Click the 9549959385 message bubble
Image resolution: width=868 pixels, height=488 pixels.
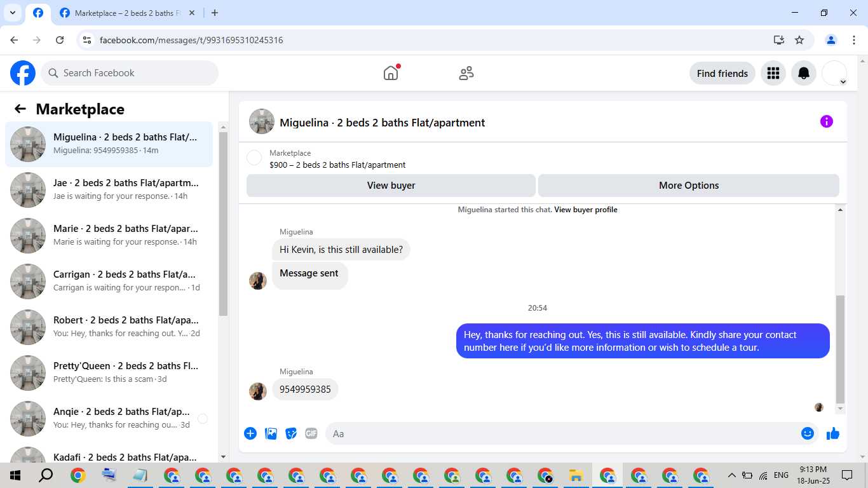(x=305, y=390)
